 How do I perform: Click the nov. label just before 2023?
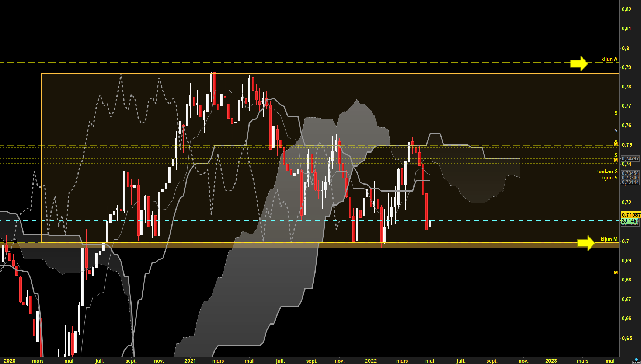[x=524, y=361]
